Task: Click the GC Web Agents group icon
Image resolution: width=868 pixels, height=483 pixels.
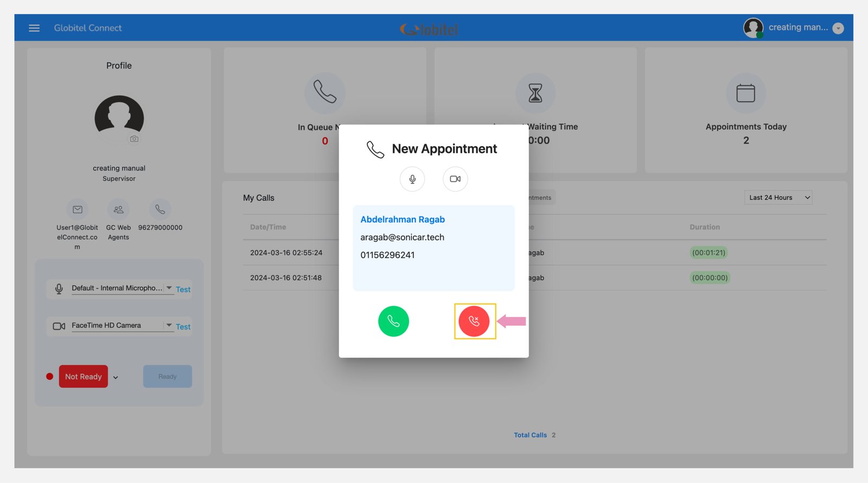Action: (118, 209)
